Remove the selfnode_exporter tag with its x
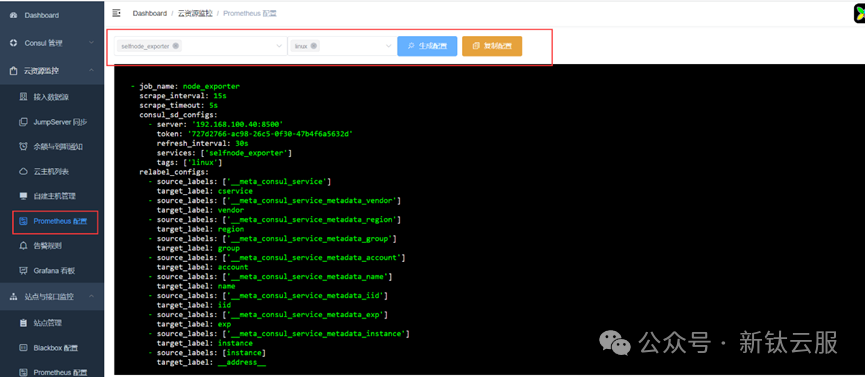 [x=175, y=46]
